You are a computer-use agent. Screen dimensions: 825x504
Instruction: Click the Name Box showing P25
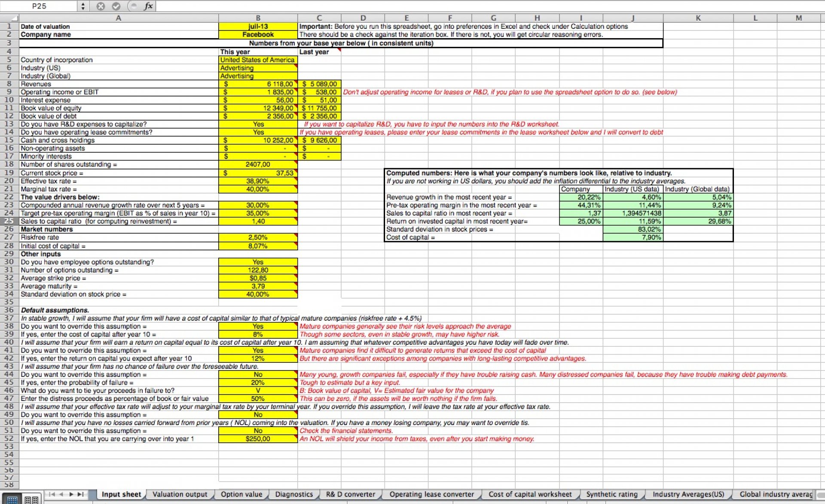[39, 6]
